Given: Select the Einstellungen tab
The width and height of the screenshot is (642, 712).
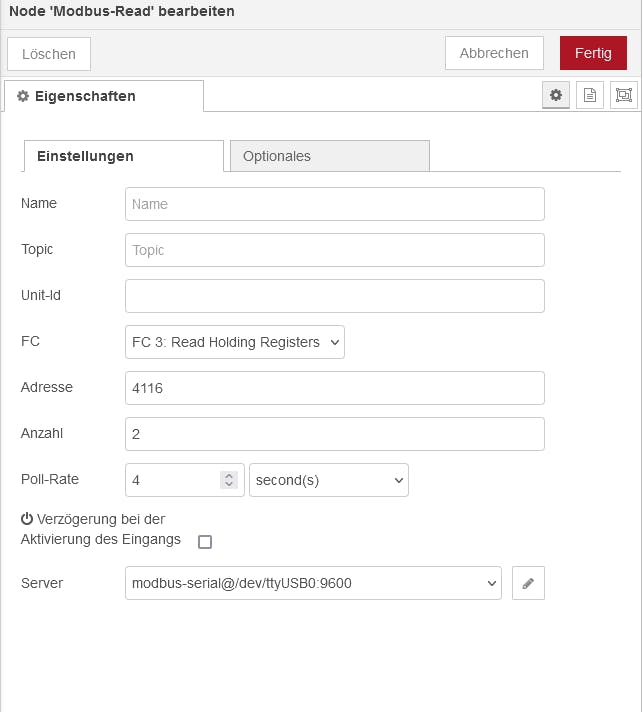Looking at the screenshot, I should click(x=123, y=156).
